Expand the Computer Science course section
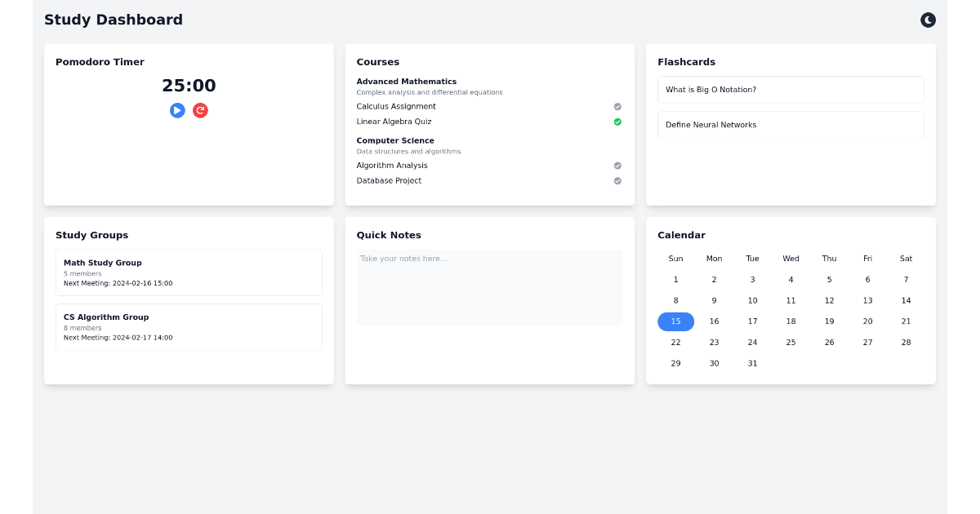Screen dimensions: 980x514 [395, 140]
